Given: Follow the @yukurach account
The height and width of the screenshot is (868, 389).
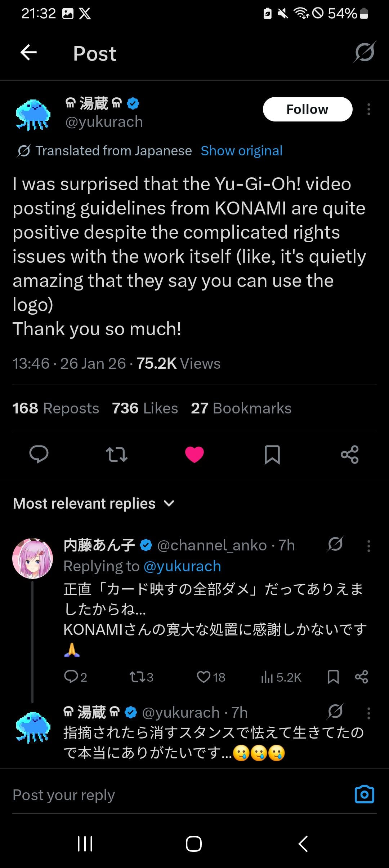Looking at the screenshot, I should tap(307, 109).
